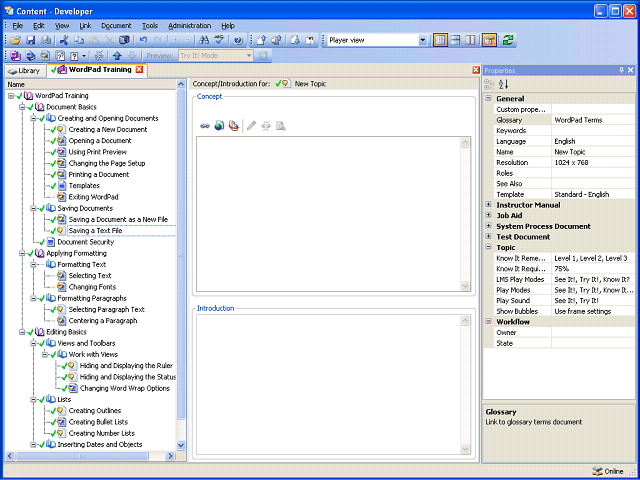Viewport: 640px width, 480px height.
Task: Collapse the General properties section
Action: coord(488,98)
